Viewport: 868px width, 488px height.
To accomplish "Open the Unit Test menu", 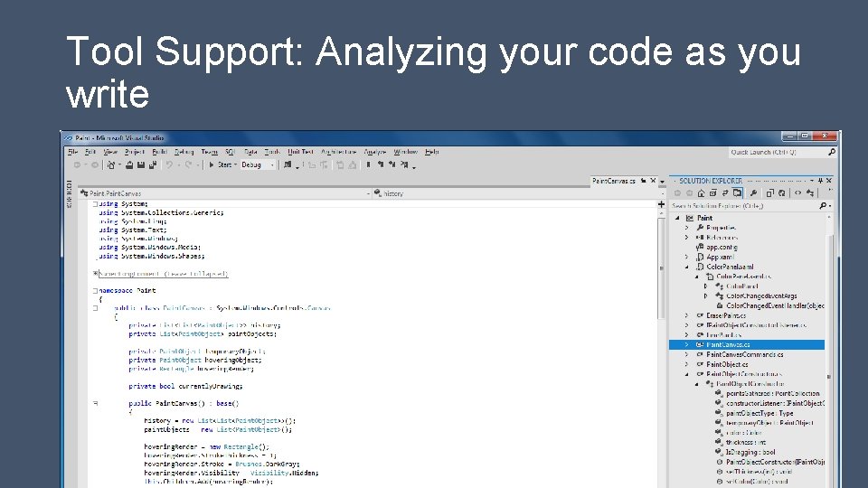I will tap(300, 152).
